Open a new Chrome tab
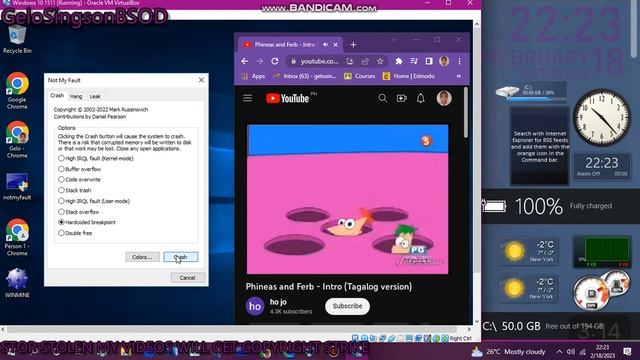The image size is (640, 360). coord(353,44)
